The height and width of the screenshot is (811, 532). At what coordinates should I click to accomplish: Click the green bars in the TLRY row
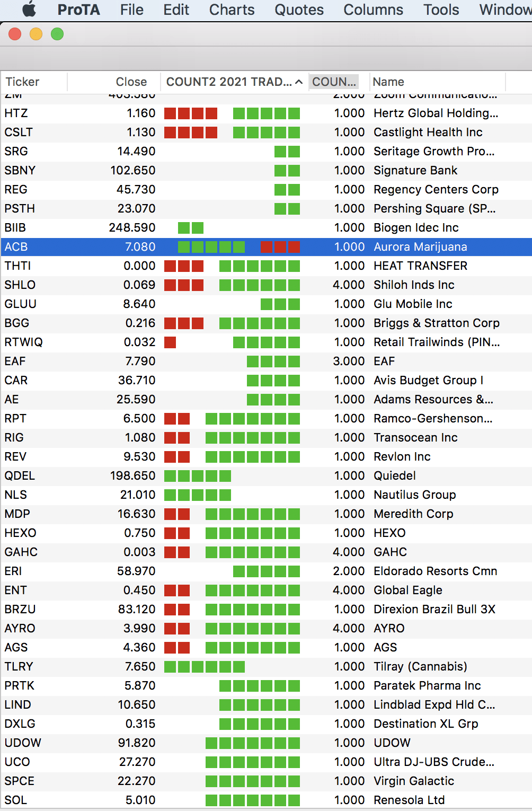(205, 667)
